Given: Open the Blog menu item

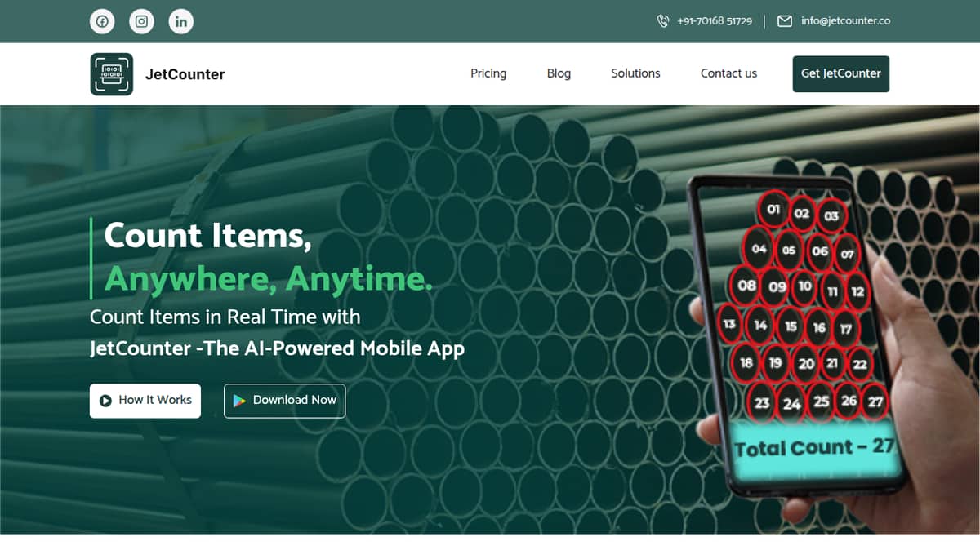Looking at the screenshot, I should (559, 73).
